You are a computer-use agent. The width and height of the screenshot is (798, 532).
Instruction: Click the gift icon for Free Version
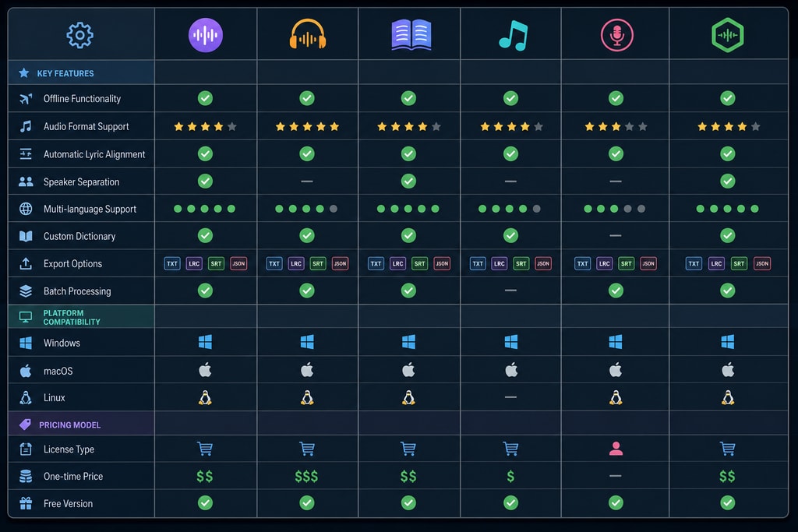(26, 503)
